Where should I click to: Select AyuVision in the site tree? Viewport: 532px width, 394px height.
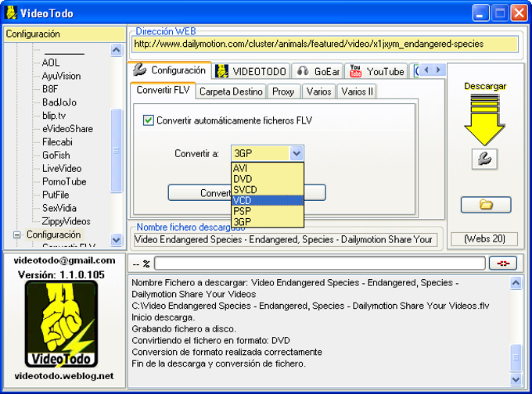point(61,76)
